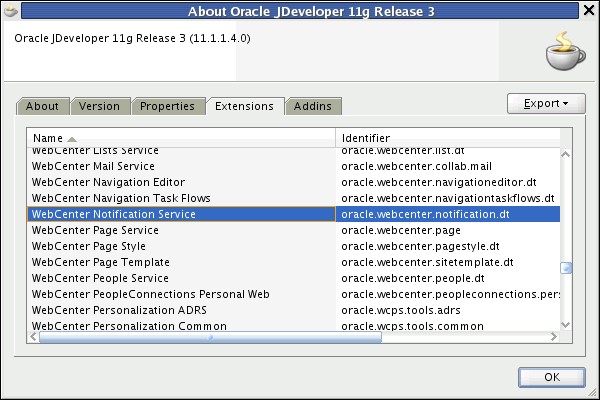Select the Extensions tab
The width and height of the screenshot is (600, 413).
[244, 106]
